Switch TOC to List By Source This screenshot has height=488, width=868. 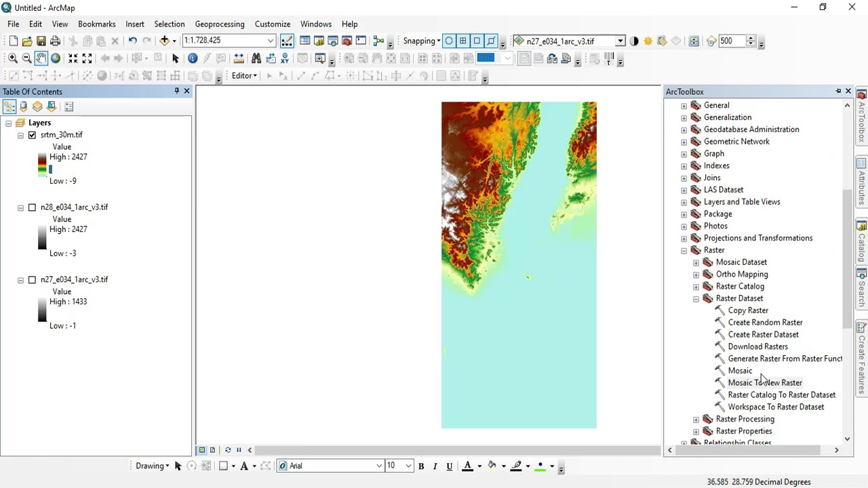tap(24, 106)
